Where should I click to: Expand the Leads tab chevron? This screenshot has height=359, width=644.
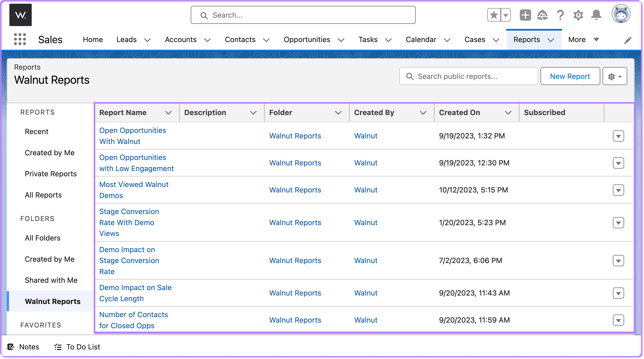click(148, 40)
